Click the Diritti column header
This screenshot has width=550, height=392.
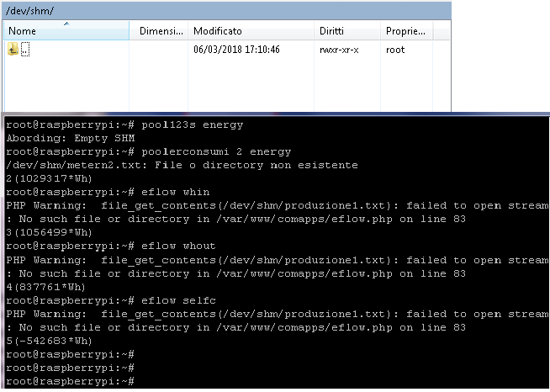tap(347, 31)
